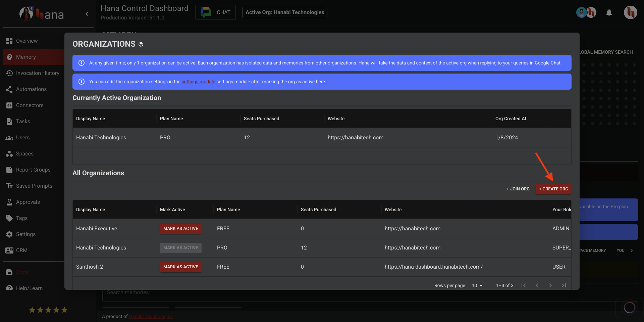Screen dimensions: 644x322
Task: Open the user profile avatar
Action: tap(630, 13)
